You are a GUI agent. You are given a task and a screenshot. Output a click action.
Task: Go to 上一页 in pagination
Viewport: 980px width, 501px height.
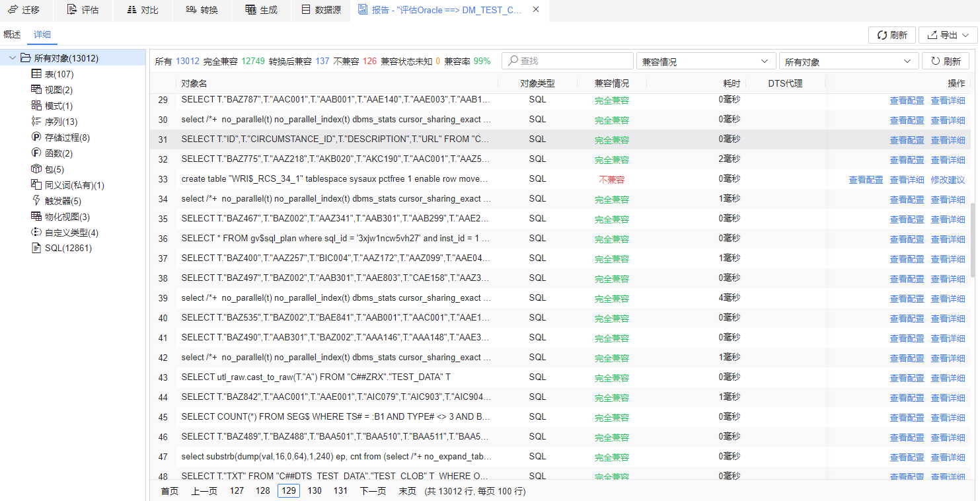click(204, 491)
